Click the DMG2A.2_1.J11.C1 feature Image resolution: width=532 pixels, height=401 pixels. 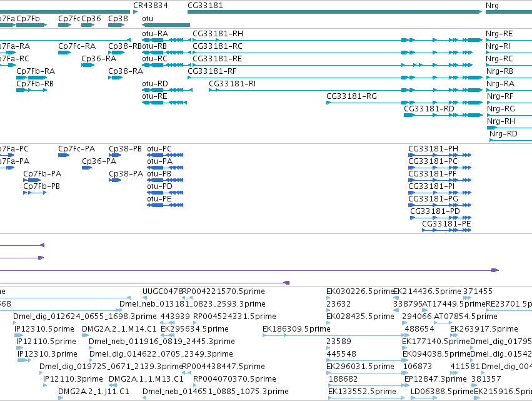[61, 398]
